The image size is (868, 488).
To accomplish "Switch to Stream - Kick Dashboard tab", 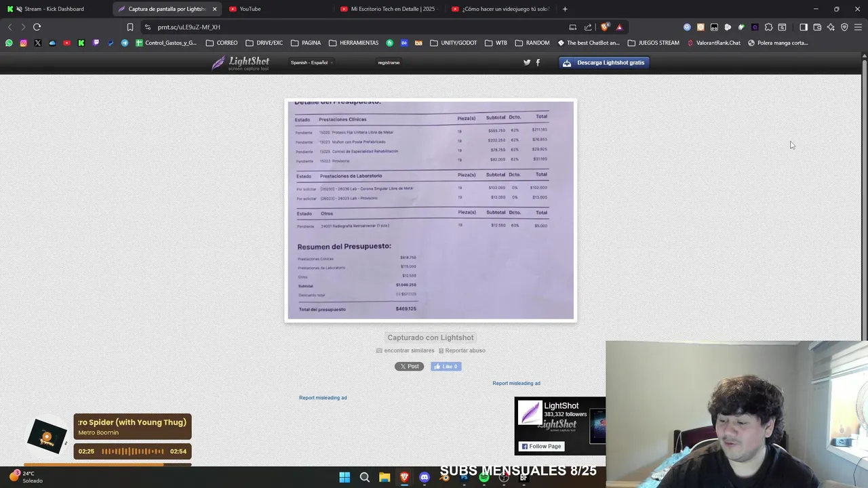I will [54, 9].
